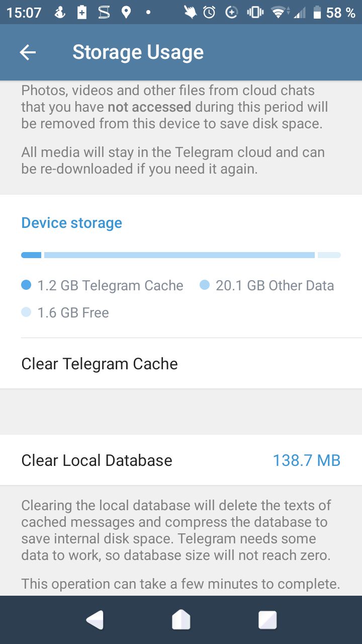The image size is (362, 644).
Task: Open recent apps with the square button
Action: (x=267, y=620)
